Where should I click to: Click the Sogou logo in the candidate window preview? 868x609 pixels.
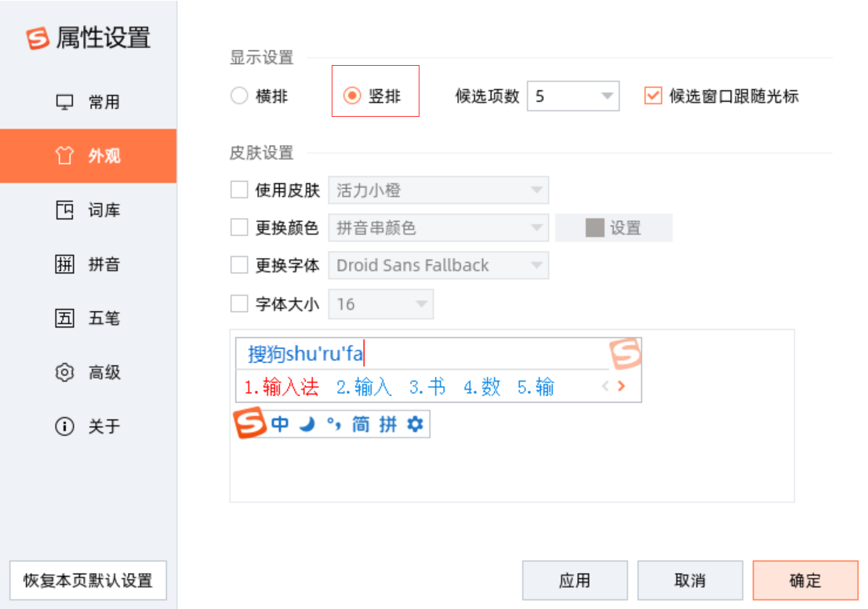pyautogui.click(x=625, y=353)
